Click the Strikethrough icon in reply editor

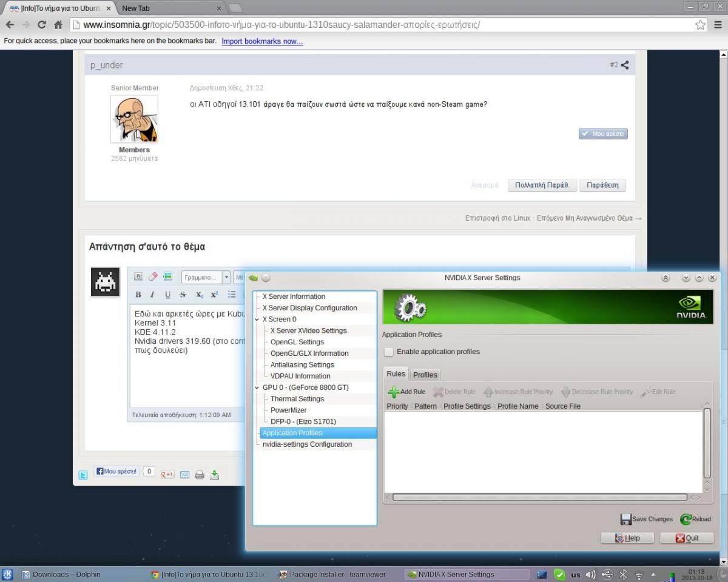click(x=183, y=295)
